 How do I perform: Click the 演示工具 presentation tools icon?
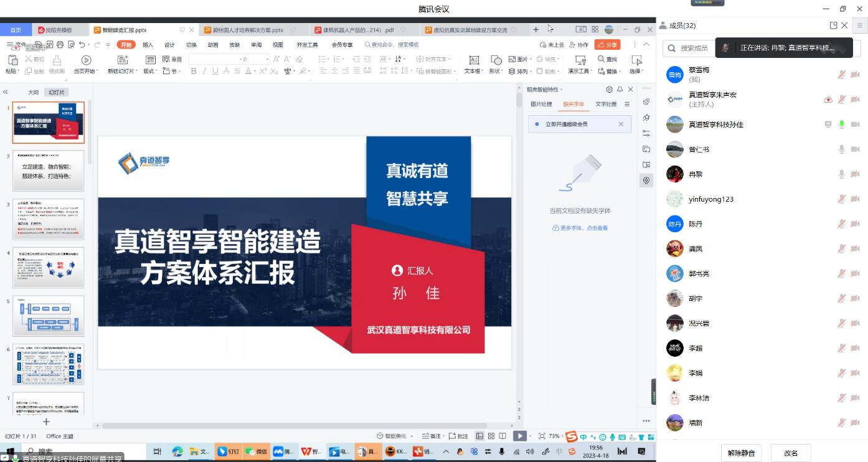click(x=580, y=60)
